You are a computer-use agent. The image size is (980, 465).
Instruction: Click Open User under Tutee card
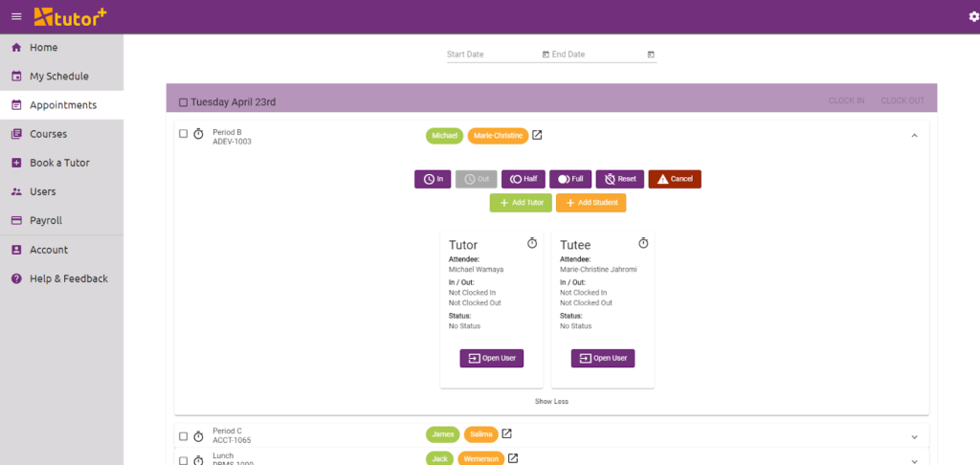click(x=603, y=358)
